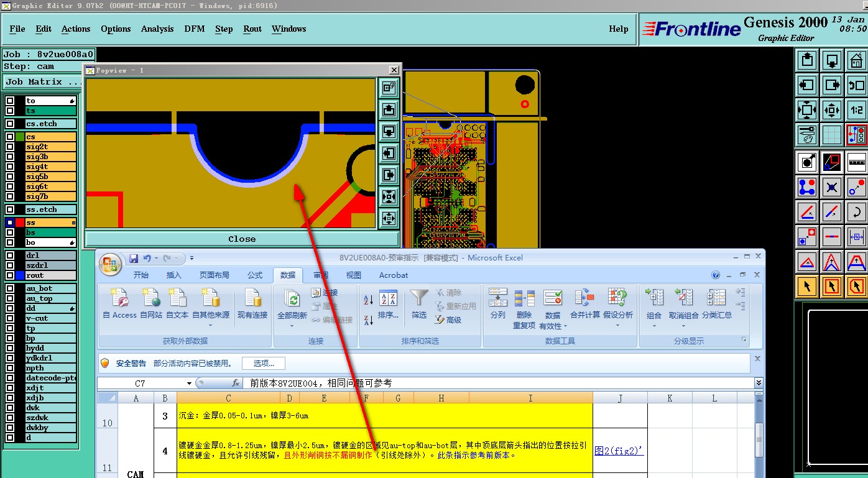Toggle checkbox for the v-cut layer
Viewport: 868px width, 478px height.
click(x=10, y=318)
